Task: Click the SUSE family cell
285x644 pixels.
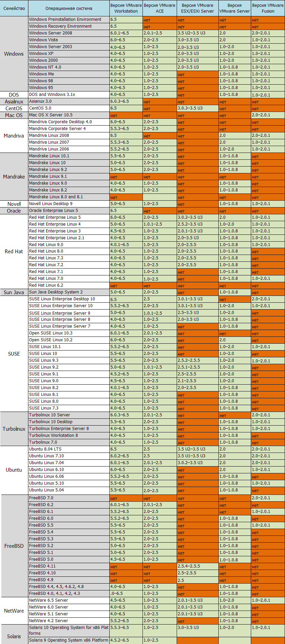Action: (14, 354)
